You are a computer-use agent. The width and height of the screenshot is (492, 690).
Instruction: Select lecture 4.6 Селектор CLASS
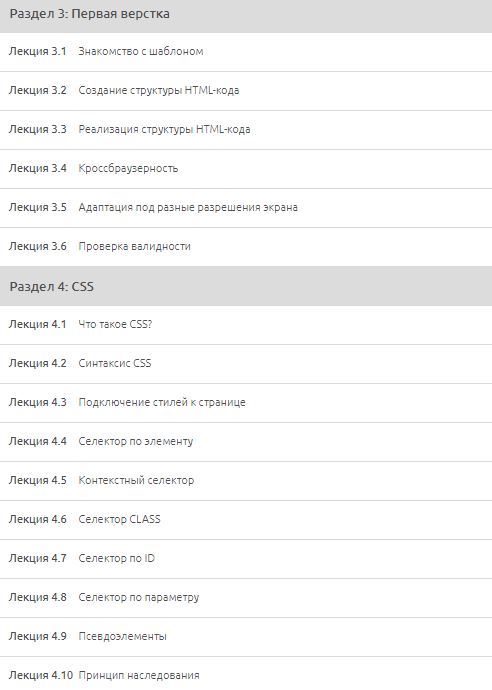[246, 520]
